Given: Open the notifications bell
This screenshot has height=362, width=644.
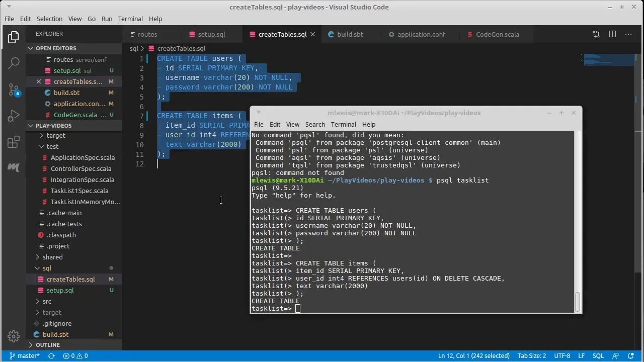Looking at the screenshot, I should tap(631, 355).
